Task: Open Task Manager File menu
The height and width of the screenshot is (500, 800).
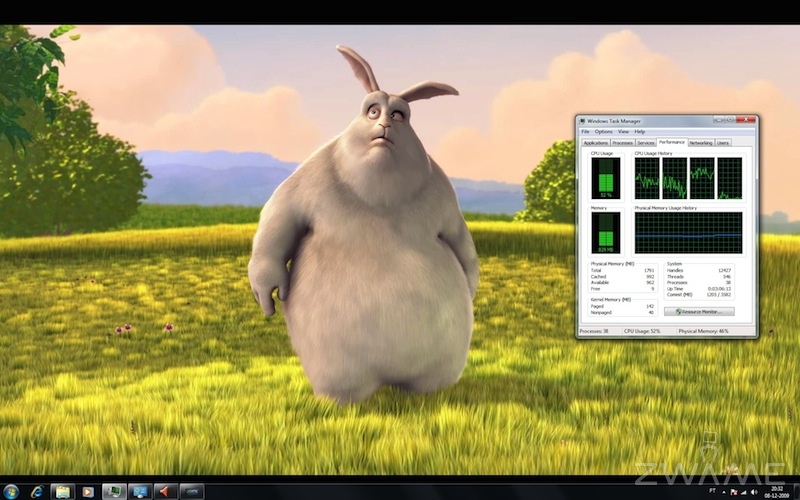Action: coord(585,132)
